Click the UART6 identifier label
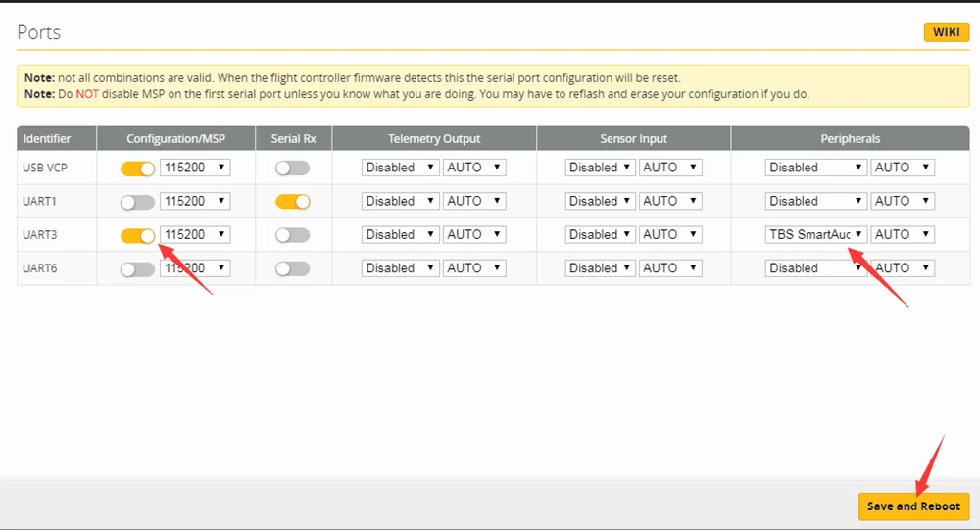 click(x=40, y=268)
